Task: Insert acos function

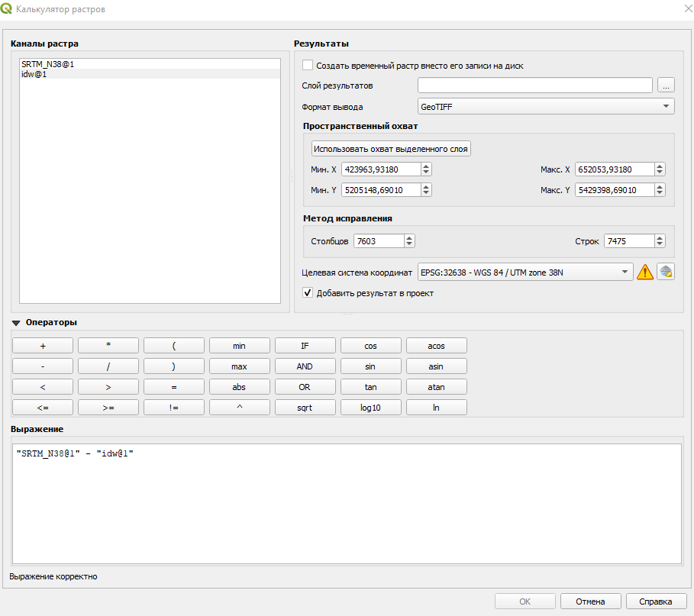Action: click(x=437, y=346)
